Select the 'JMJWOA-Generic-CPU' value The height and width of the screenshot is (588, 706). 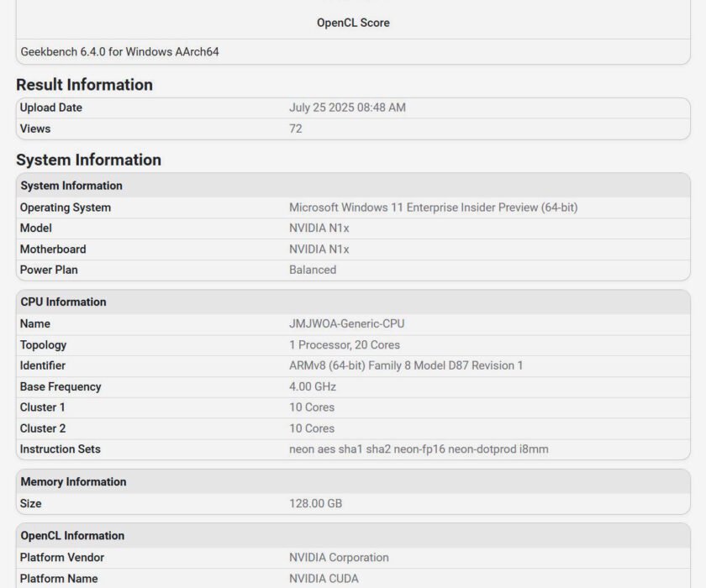pyautogui.click(x=346, y=324)
